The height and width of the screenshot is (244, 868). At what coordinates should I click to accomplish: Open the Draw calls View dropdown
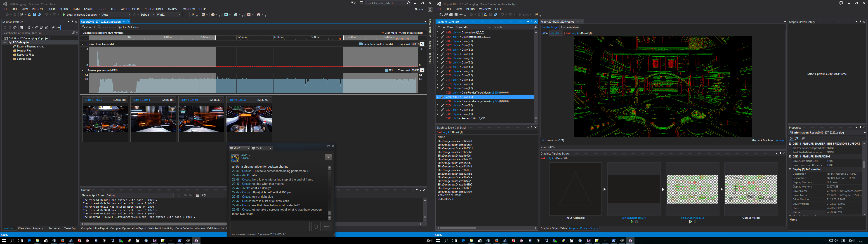point(473,27)
